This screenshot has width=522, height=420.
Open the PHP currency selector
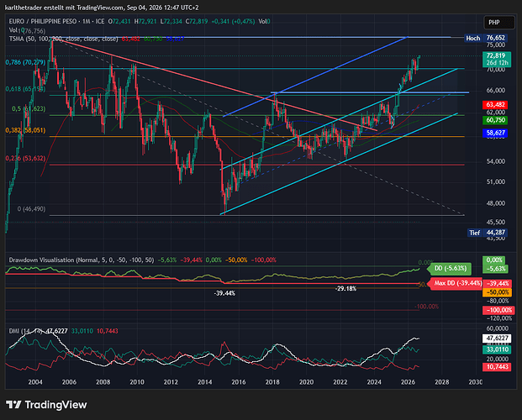pyautogui.click(x=499, y=23)
